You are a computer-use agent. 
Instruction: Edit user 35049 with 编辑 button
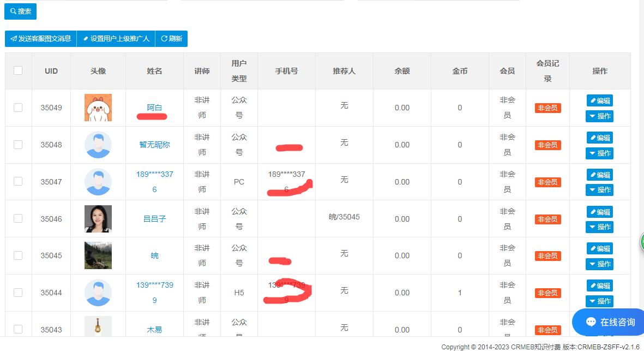pos(600,100)
